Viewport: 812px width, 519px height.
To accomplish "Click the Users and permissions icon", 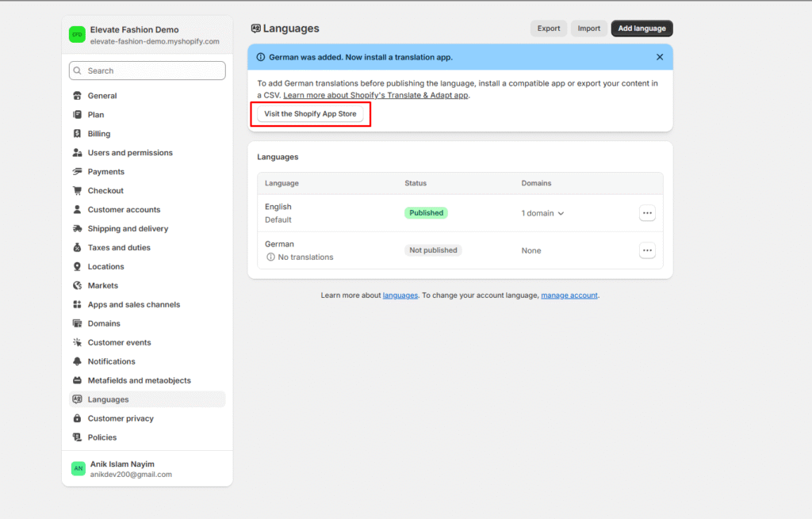I will [x=77, y=153].
